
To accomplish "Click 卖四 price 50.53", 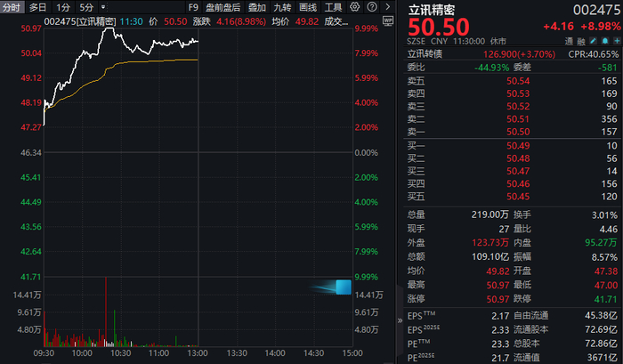I will 518,93.
